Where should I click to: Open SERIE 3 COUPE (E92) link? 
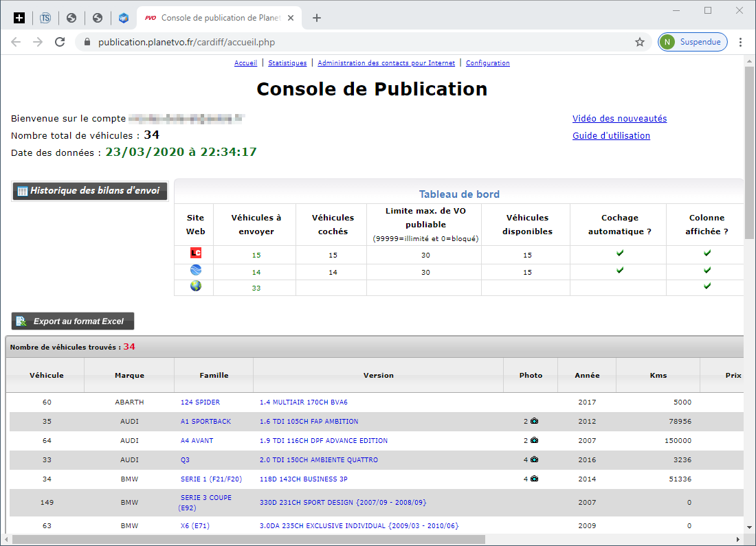[205, 503]
